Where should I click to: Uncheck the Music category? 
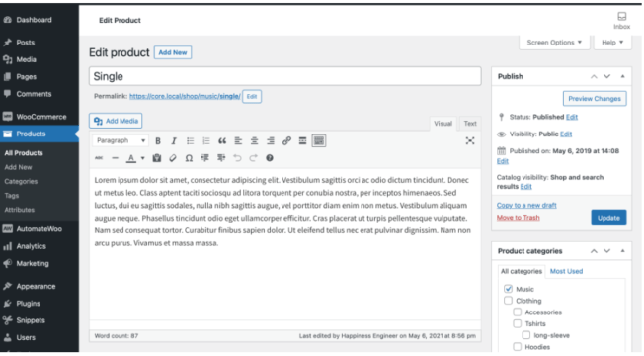[x=508, y=289]
